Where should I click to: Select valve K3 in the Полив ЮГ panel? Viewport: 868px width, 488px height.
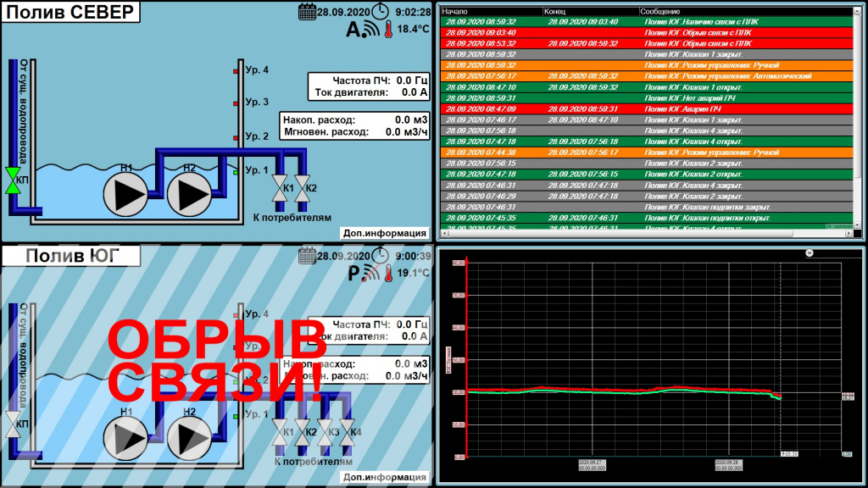(325, 432)
